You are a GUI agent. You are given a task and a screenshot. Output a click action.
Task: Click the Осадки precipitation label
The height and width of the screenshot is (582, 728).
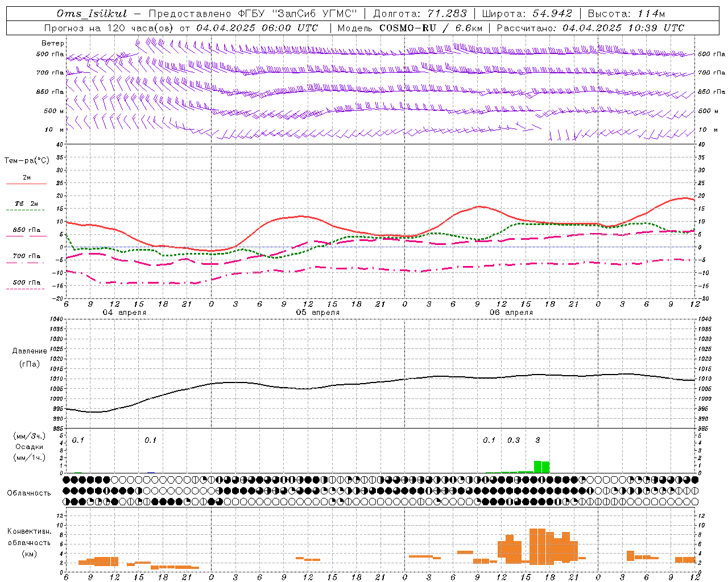[x=30, y=447]
